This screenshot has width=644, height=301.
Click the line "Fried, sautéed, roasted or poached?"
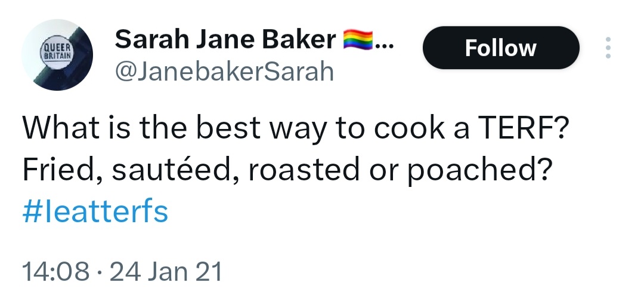(x=286, y=170)
